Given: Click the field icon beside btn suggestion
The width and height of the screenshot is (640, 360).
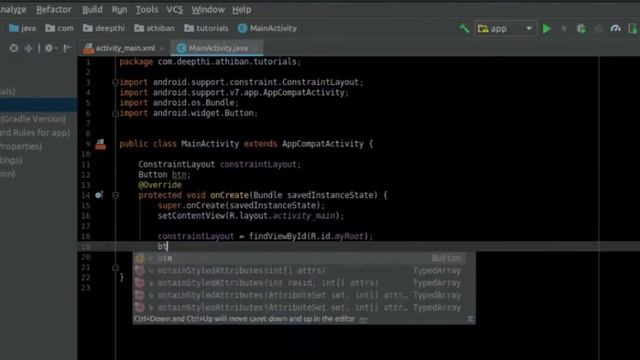Looking at the screenshot, I should [x=140, y=258].
